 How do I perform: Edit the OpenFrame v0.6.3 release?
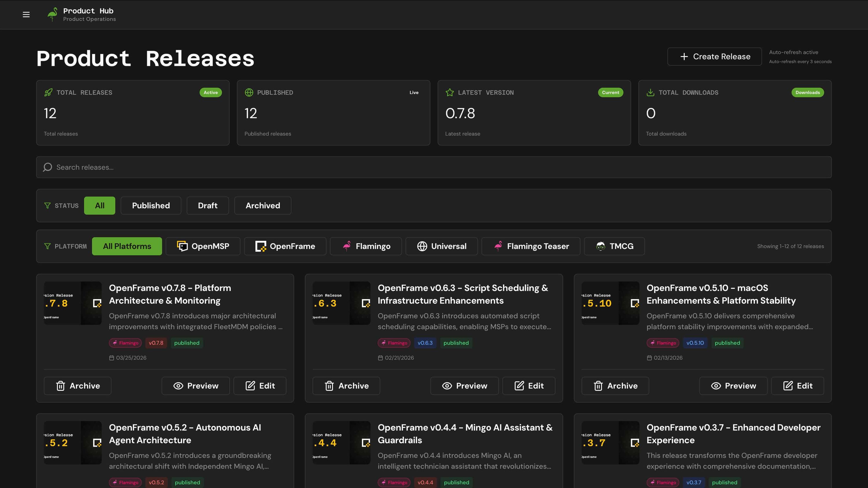click(x=529, y=386)
